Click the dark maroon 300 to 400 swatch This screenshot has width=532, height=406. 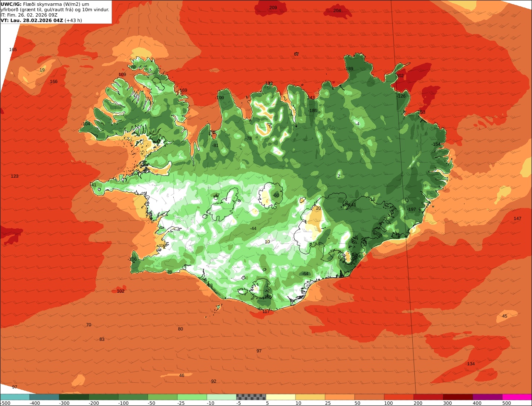(x=458, y=397)
